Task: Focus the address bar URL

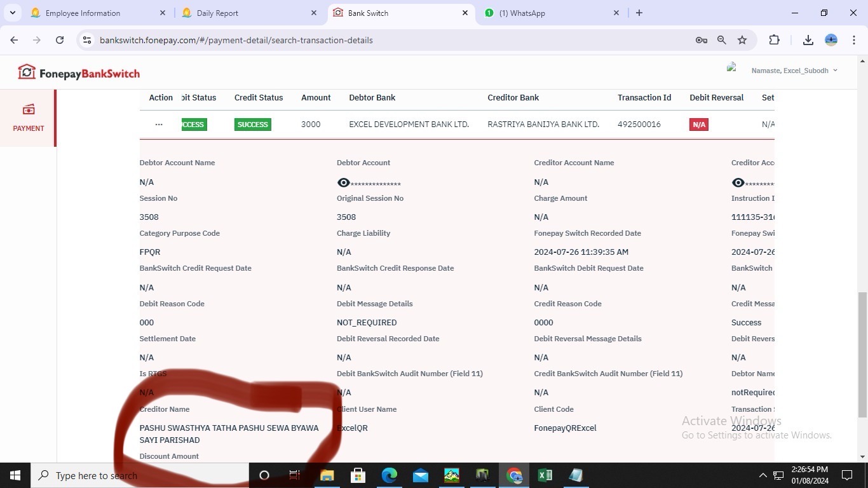Action: 236,40
